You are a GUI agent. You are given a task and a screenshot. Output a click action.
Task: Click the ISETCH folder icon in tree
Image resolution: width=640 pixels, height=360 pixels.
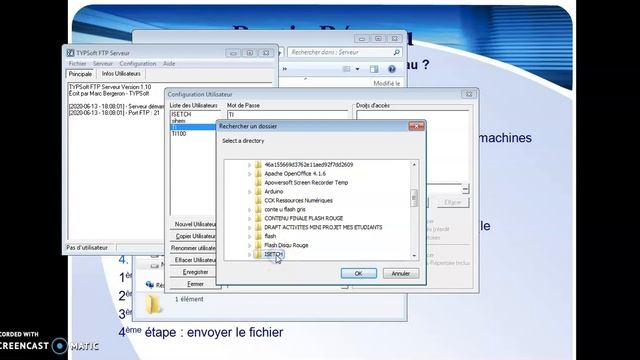click(258, 254)
